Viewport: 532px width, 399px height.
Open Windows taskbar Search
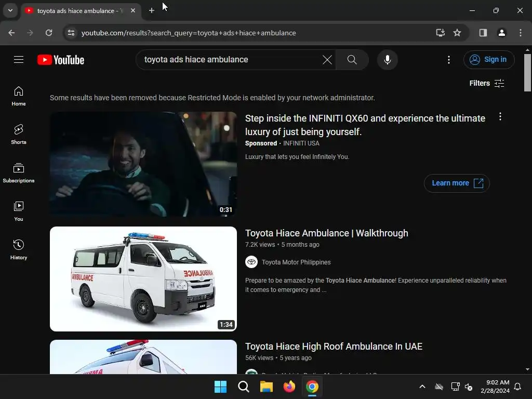pos(243,387)
